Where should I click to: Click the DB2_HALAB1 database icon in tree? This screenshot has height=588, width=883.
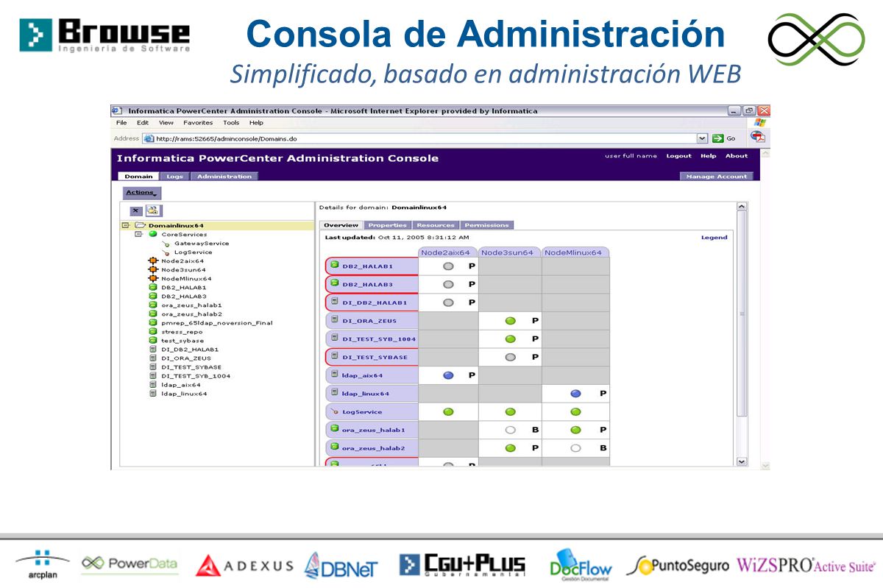153,288
